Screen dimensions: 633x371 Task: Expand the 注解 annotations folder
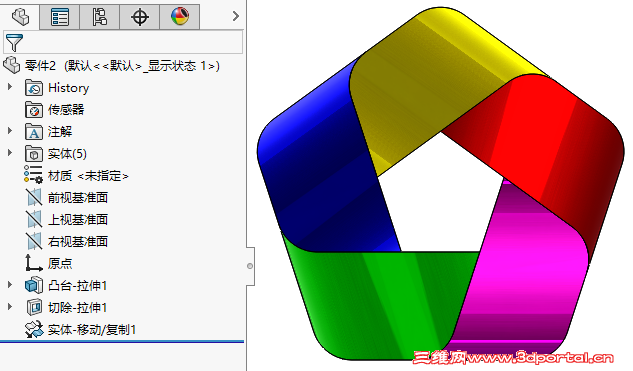click(10, 130)
